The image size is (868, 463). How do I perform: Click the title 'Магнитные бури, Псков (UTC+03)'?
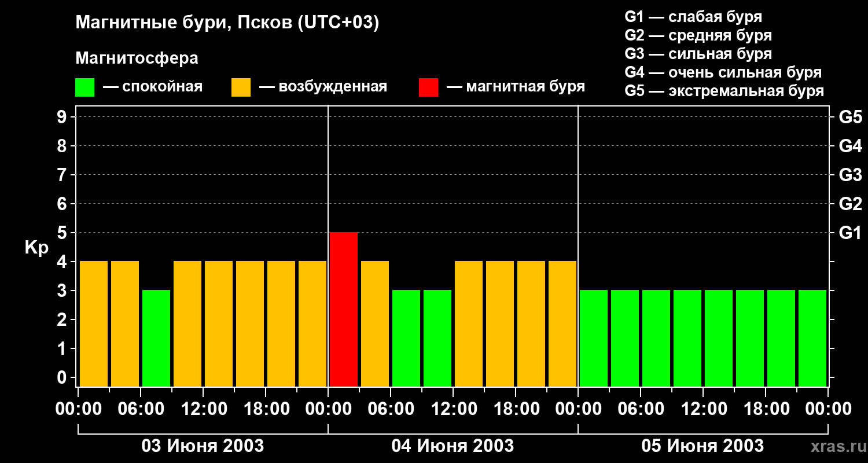[x=227, y=23]
